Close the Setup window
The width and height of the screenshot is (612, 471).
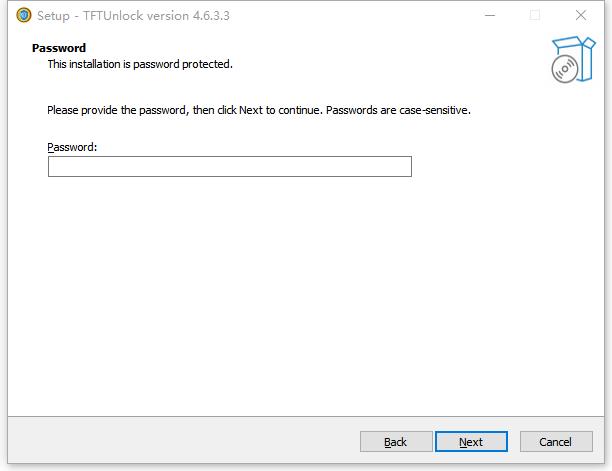pyautogui.click(x=581, y=15)
